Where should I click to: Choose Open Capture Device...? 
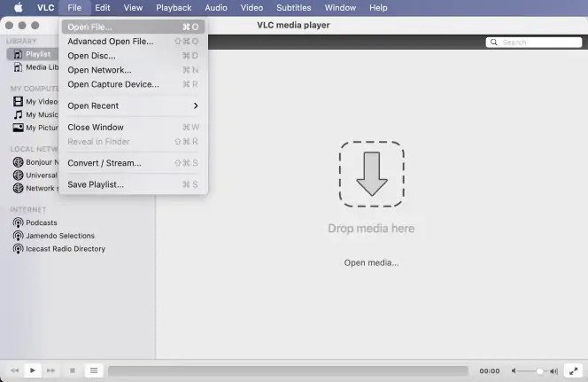coord(133,84)
